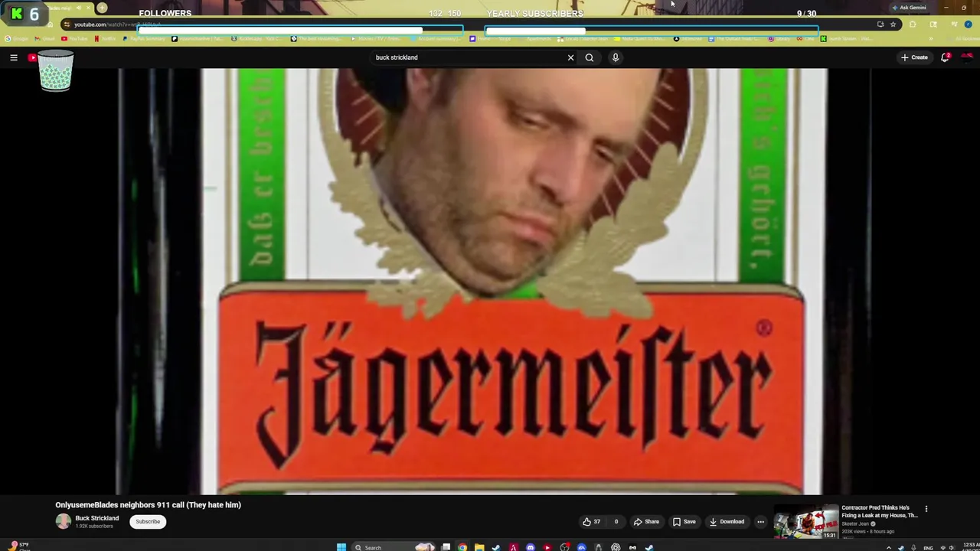Dislike the video with thumbs-down button
Viewport: 980px width, 551px height.
click(x=616, y=522)
